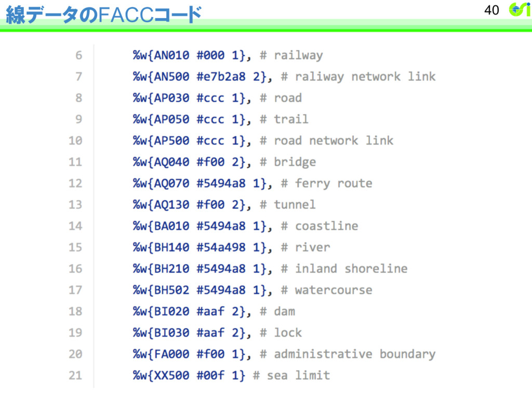Click the comment '# coastline'
This screenshot has height=399, width=532.
click(x=320, y=227)
